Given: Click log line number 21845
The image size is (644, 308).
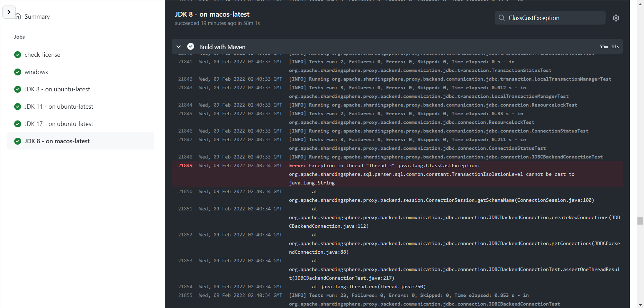Looking at the screenshot, I should 185,114.
